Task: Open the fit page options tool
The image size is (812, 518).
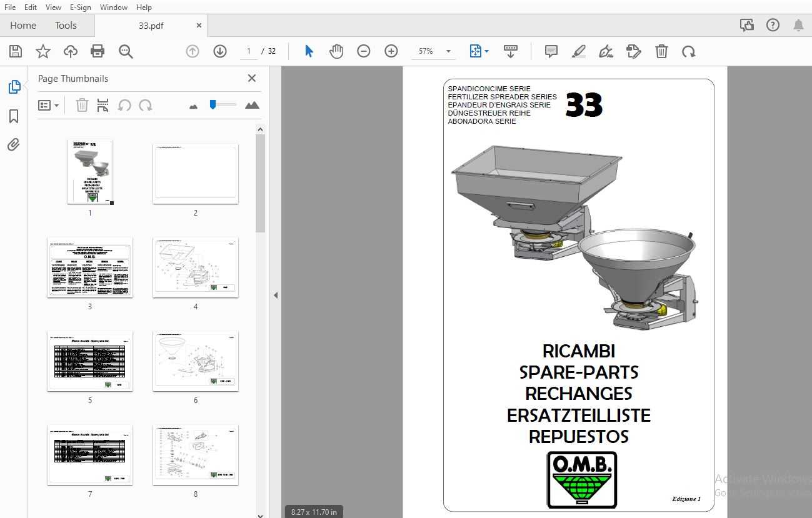Action: (479, 51)
